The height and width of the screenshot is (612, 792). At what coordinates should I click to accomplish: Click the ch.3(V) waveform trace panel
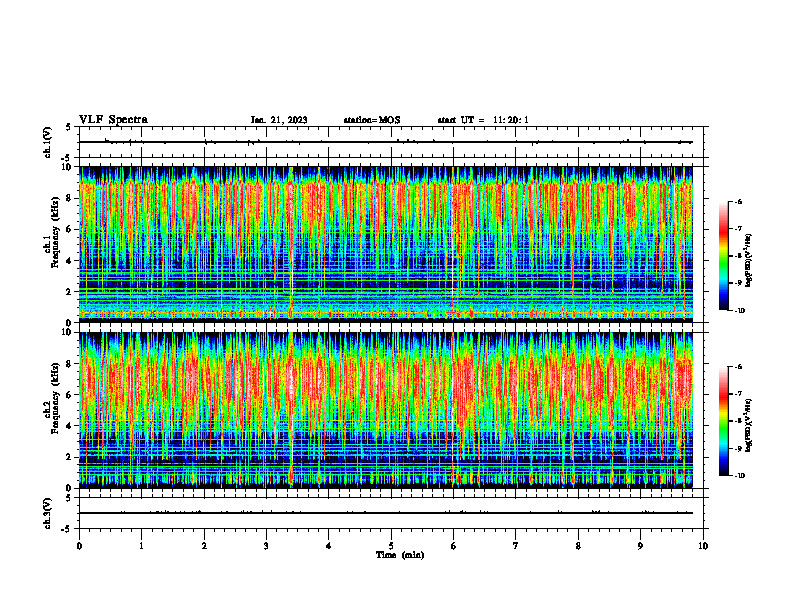pyautogui.click(x=393, y=513)
